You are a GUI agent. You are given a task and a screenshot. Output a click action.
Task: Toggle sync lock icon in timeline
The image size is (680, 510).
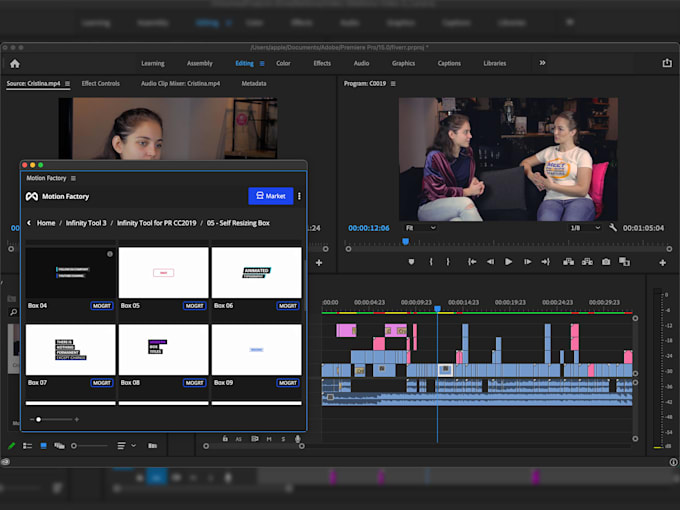[x=255, y=439]
